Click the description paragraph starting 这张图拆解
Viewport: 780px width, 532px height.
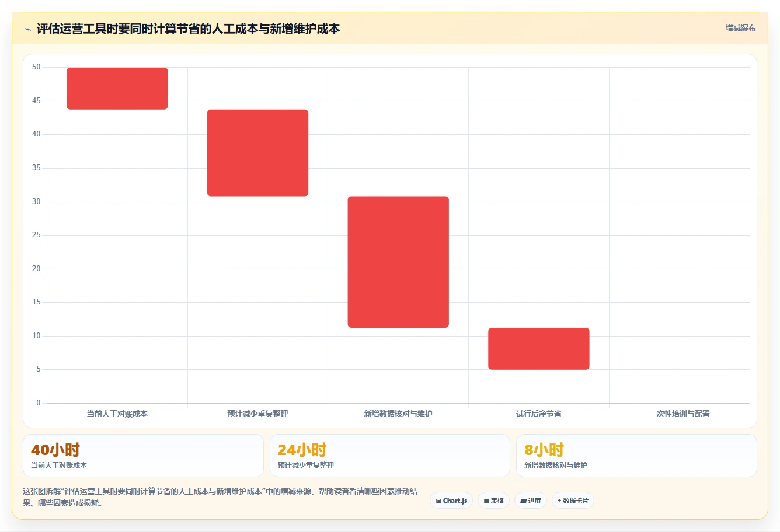(220, 497)
